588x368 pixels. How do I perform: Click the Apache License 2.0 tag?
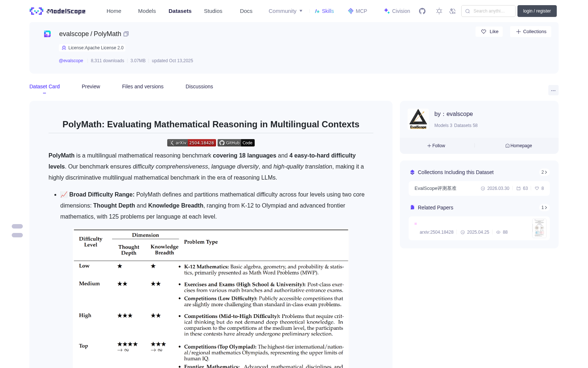[x=92, y=48]
